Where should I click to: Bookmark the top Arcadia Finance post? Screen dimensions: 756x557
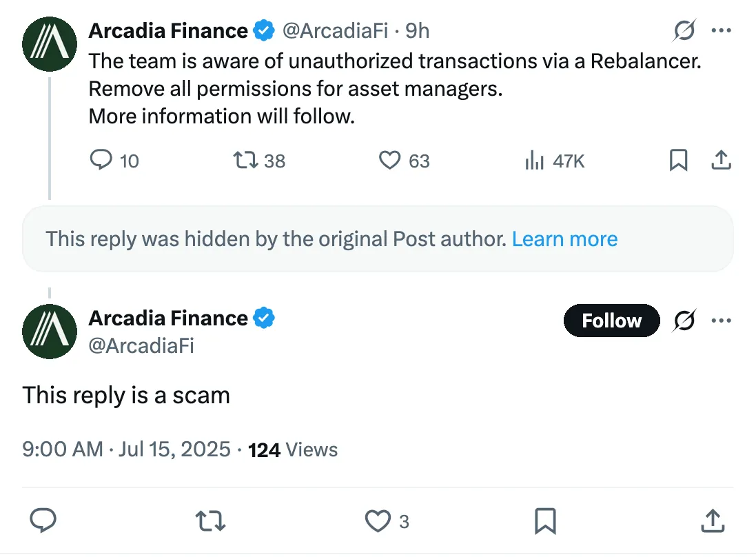click(x=678, y=160)
